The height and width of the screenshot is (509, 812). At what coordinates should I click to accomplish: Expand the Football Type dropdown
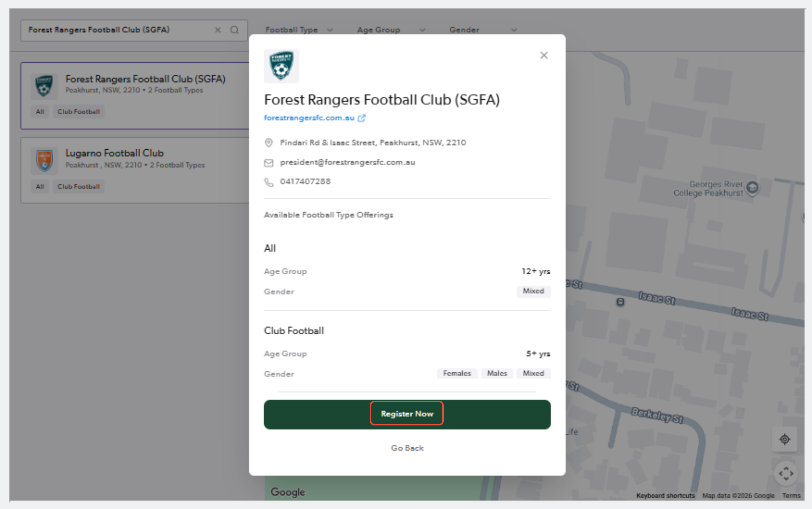pyautogui.click(x=299, y=30)
